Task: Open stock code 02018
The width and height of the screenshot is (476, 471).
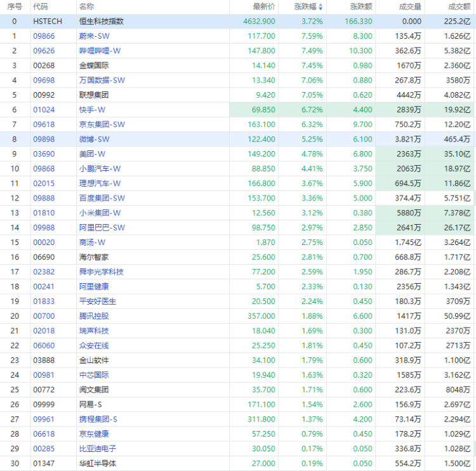Action: click(x=44, y=331)
